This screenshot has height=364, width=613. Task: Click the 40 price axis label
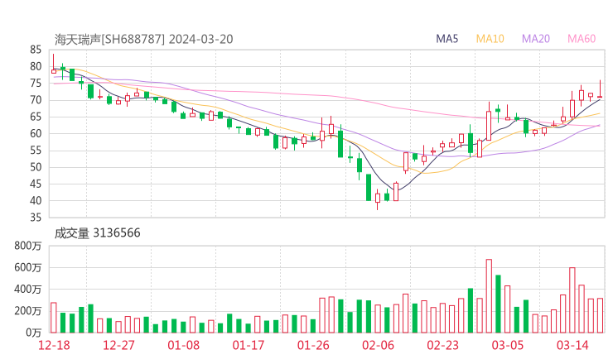[36, 201]
